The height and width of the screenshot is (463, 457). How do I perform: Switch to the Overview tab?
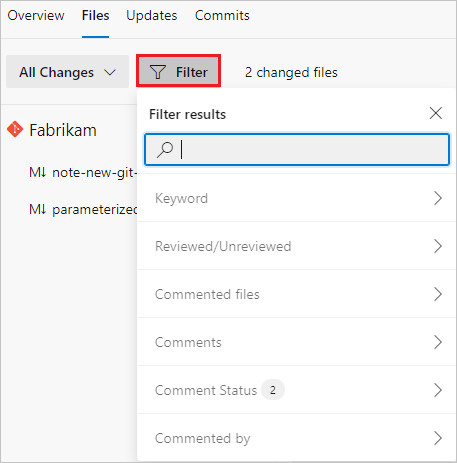(36, 16)
